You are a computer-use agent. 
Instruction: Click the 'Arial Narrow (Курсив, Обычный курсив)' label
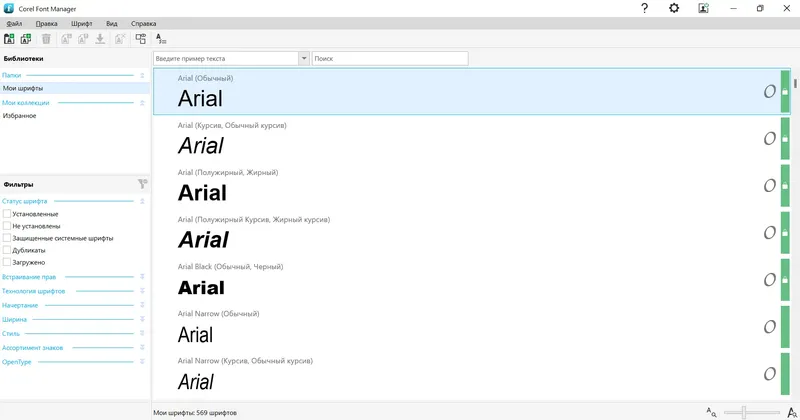click(245, 361)
